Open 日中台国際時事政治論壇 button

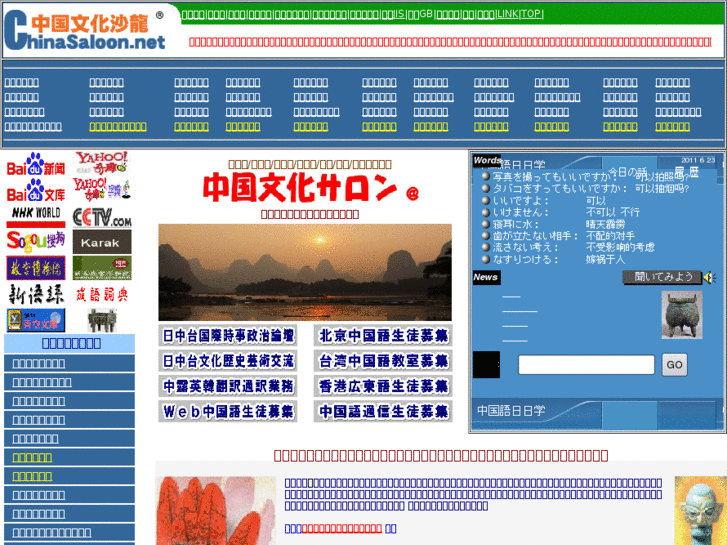228,335
